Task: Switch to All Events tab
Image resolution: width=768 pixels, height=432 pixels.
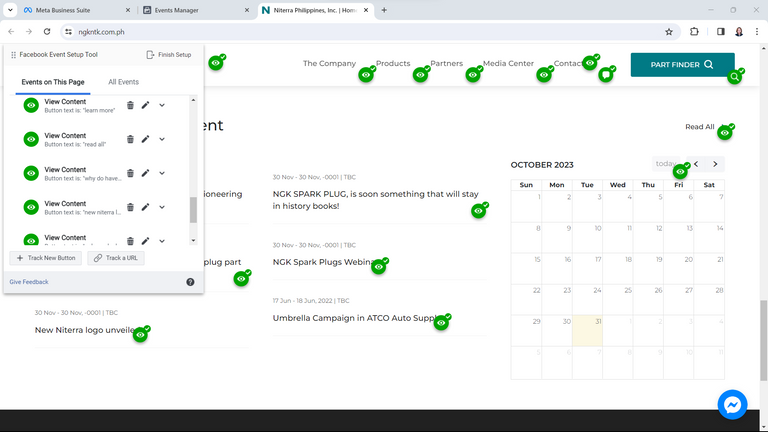Action: (x=123, y=82)
